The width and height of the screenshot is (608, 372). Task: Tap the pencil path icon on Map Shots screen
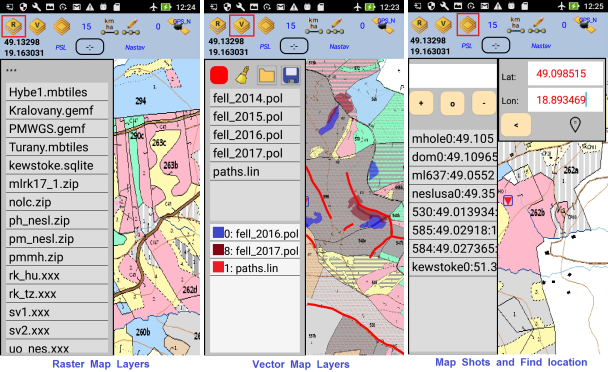click(x=537, y=25)
